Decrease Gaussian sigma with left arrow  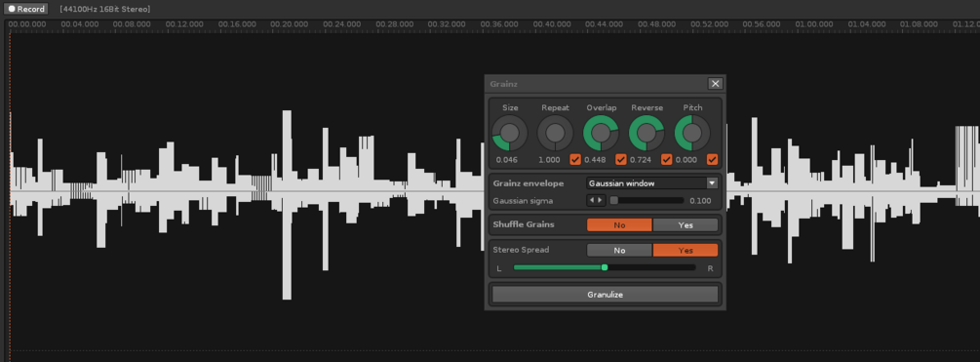click(592, 201)
